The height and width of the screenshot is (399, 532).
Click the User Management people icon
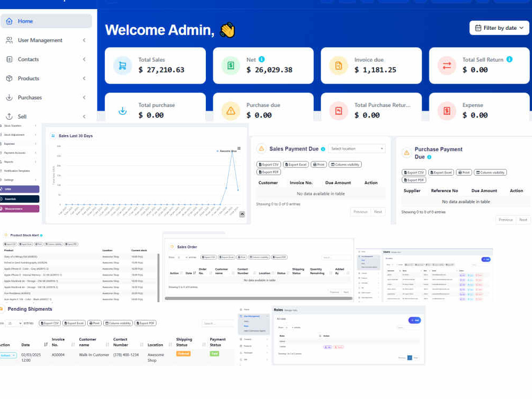tap(9, 40)
